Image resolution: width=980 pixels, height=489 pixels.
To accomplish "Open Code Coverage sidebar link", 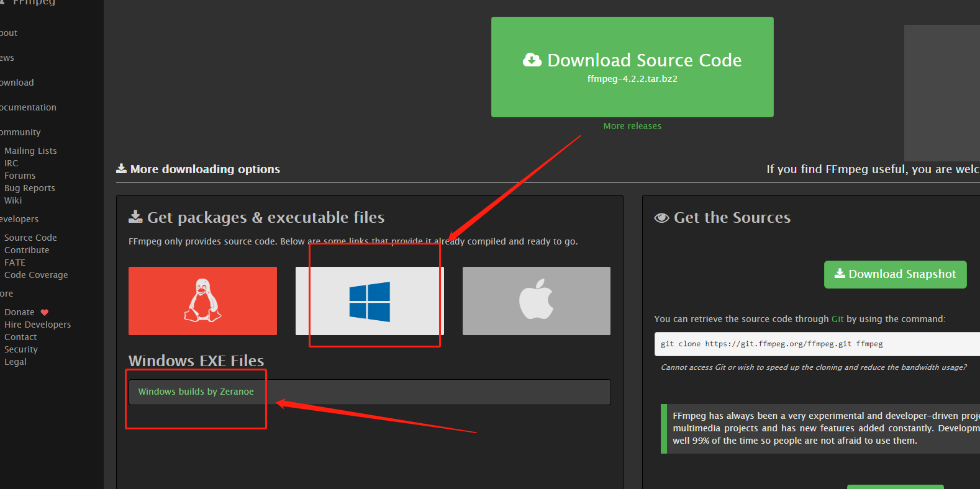I will (36, 275).
